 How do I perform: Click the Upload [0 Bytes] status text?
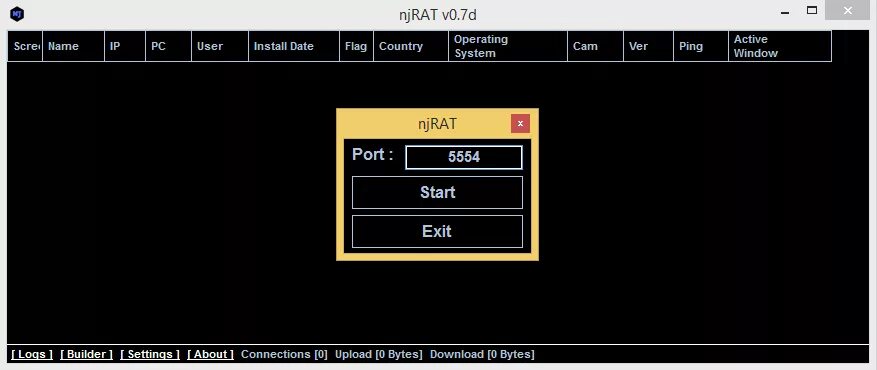(379, 354)
